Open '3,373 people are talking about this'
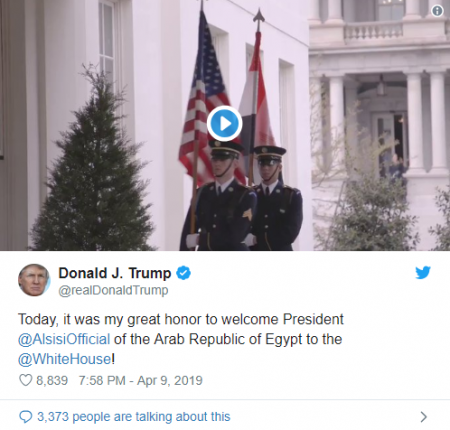Viewport: 450px width, 430px height. tap(134, 417)
